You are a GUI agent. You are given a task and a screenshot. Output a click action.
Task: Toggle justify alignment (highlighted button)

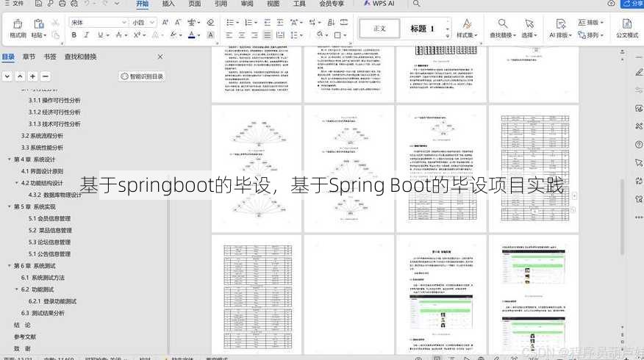[268, 35]
